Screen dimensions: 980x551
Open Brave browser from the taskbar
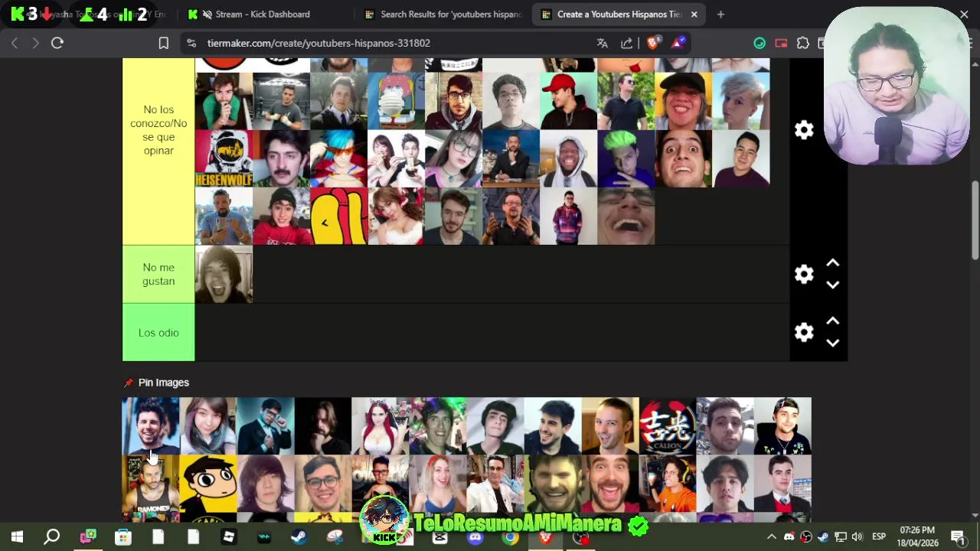545,537
